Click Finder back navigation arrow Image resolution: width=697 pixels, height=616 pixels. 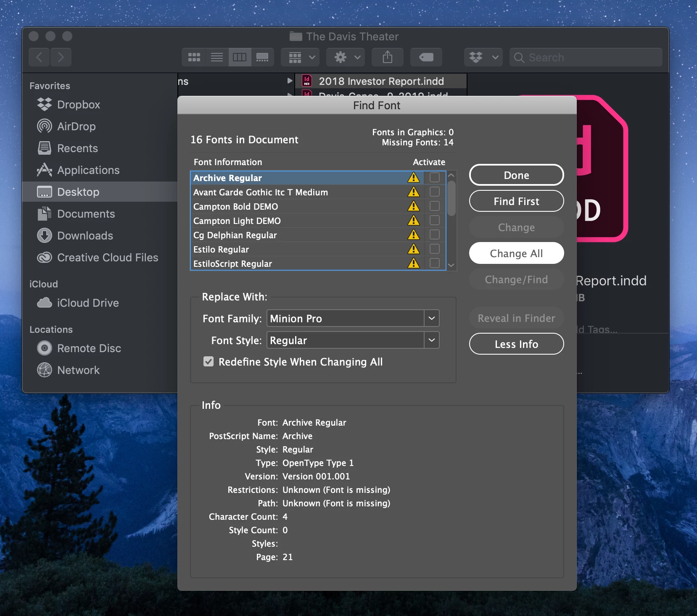[39, 57]
